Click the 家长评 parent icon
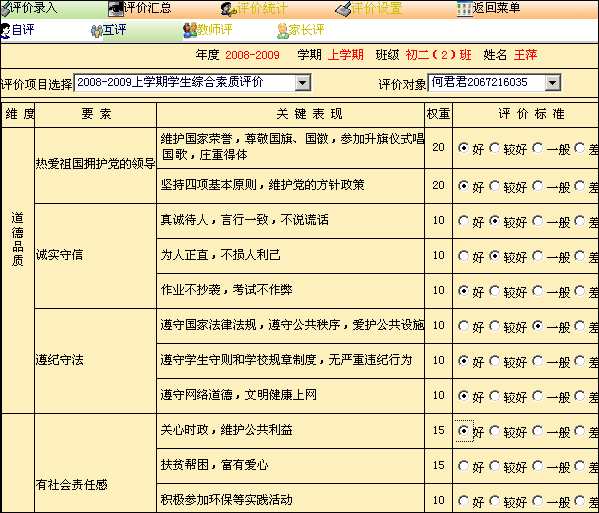Viewport: 599px width, 513px height. click(x=283, y=31)
